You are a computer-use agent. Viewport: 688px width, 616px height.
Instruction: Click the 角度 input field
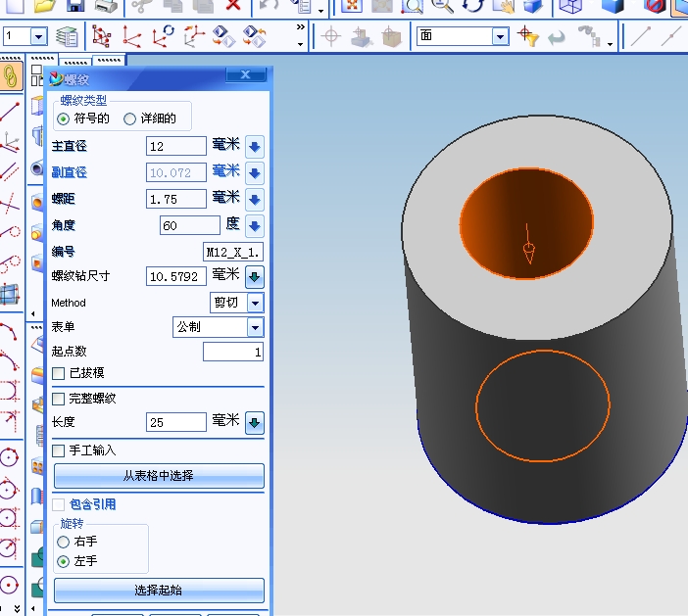[x=189, y=225]
